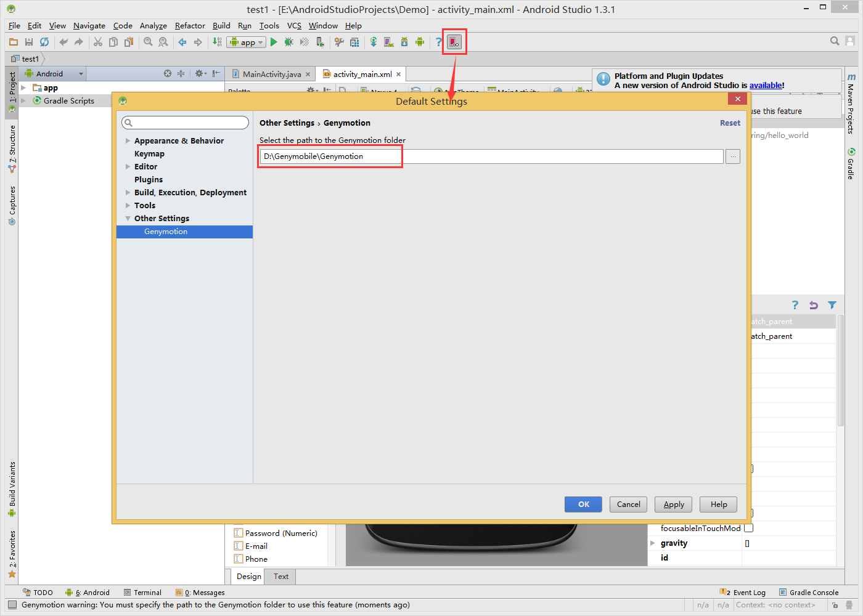Open Project Structure toolbar icon
Viewport: 863px width, 616px height.
click(354, 42)
